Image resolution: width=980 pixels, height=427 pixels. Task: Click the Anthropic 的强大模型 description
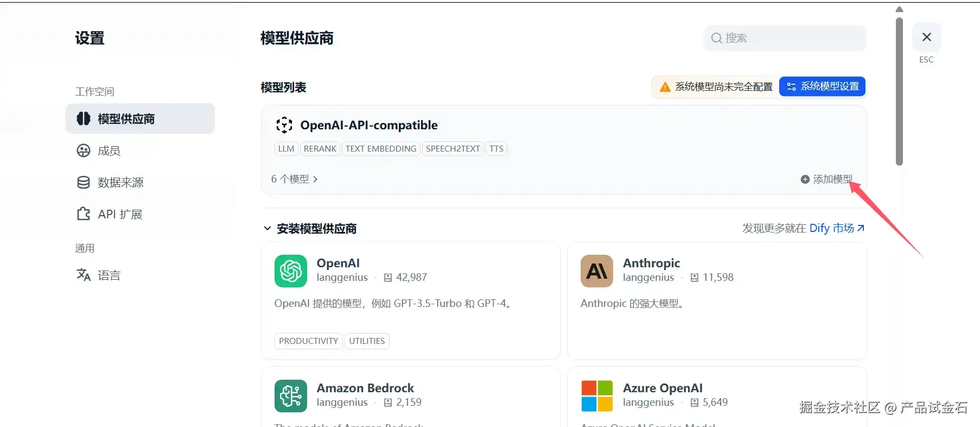[633, 304]
